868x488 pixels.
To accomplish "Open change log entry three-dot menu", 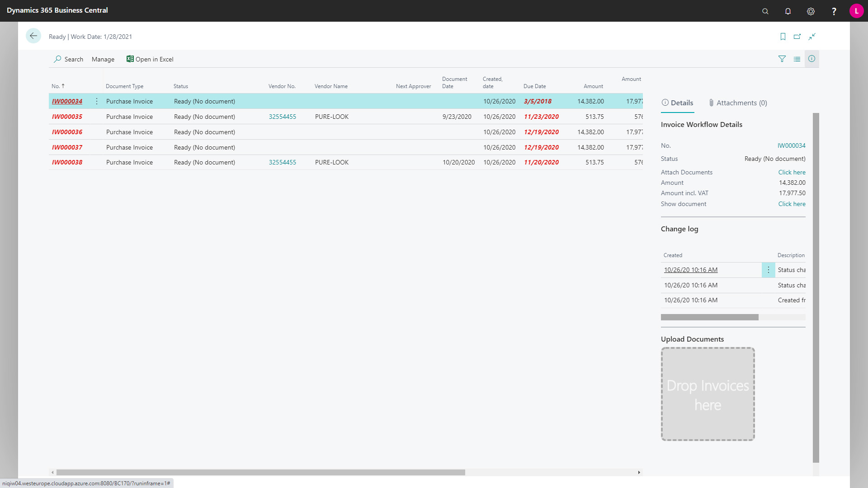I will pos(768,270).
